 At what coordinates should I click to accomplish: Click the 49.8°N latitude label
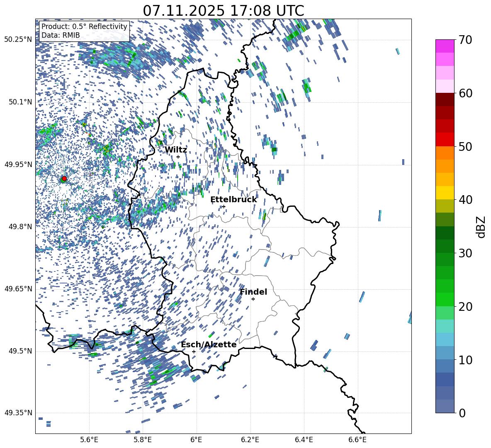(20, 226)
